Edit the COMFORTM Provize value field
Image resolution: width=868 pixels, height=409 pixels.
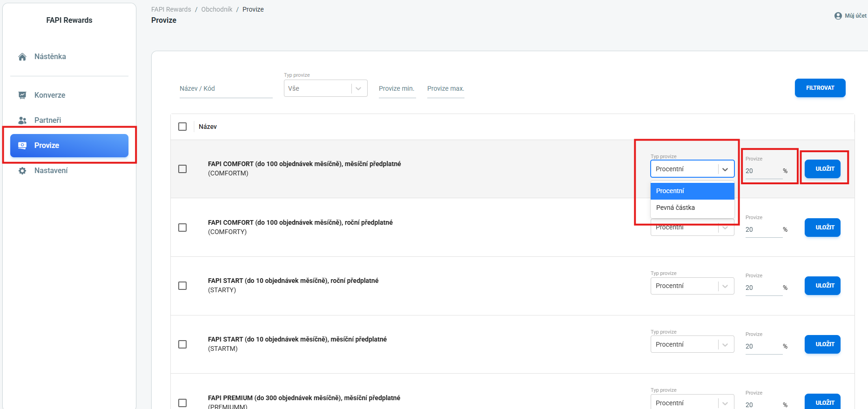point(763,171)
